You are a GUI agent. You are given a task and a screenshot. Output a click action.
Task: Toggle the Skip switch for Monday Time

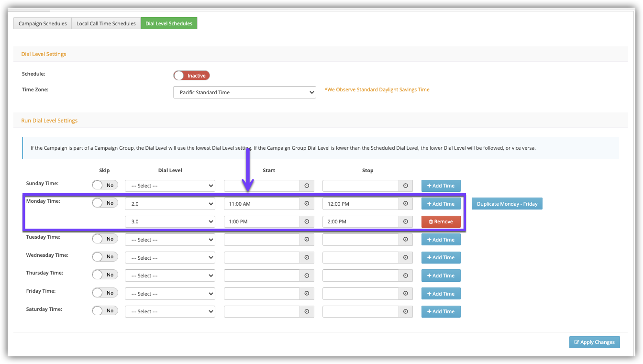(x=105, y=203)
